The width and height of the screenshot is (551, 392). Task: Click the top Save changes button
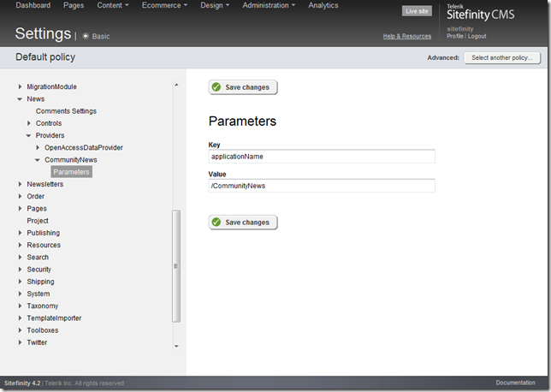(243, 87)
